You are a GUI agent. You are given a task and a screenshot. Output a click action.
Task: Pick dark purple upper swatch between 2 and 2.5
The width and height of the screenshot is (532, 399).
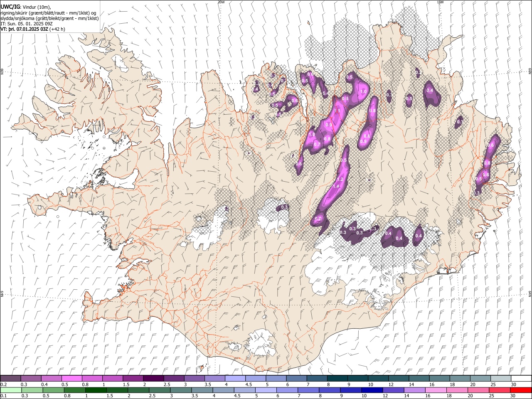[x=153, y=378]
